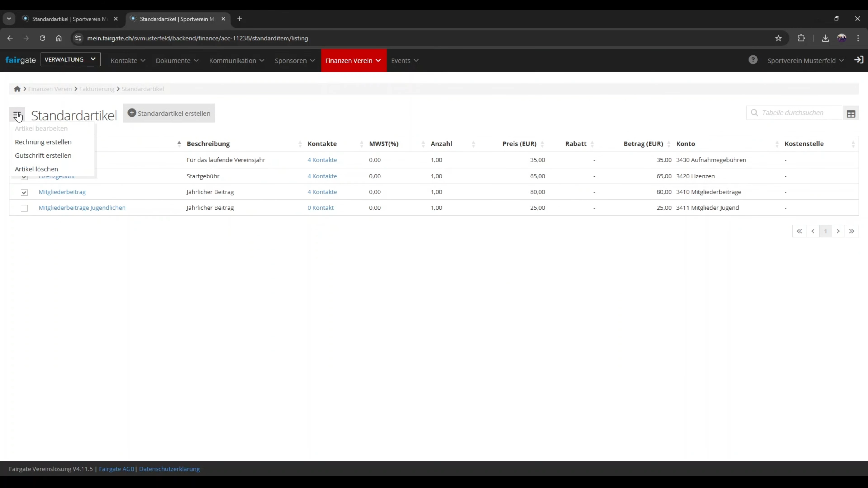Go to last page of table
Screen dimensions: 868x488
pos(851,231)
